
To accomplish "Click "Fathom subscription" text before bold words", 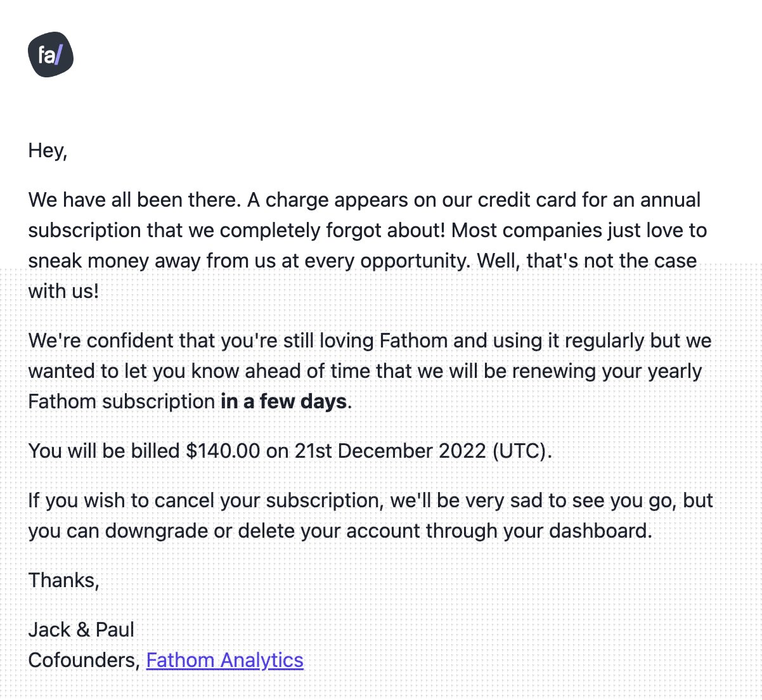I will 122,401.
